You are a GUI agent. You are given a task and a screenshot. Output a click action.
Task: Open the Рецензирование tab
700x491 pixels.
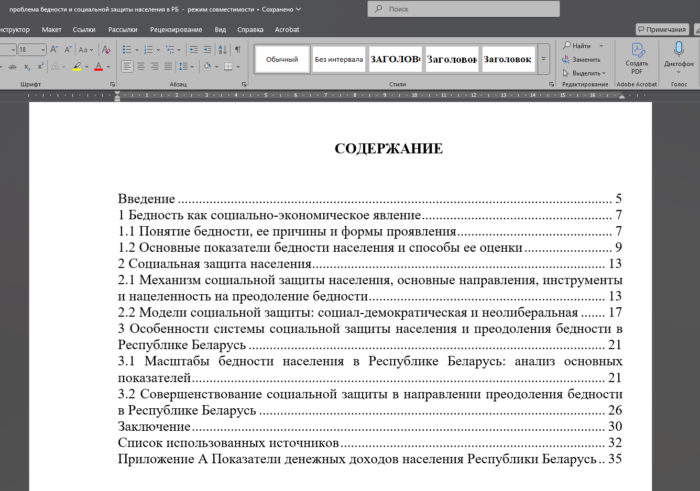176,29
